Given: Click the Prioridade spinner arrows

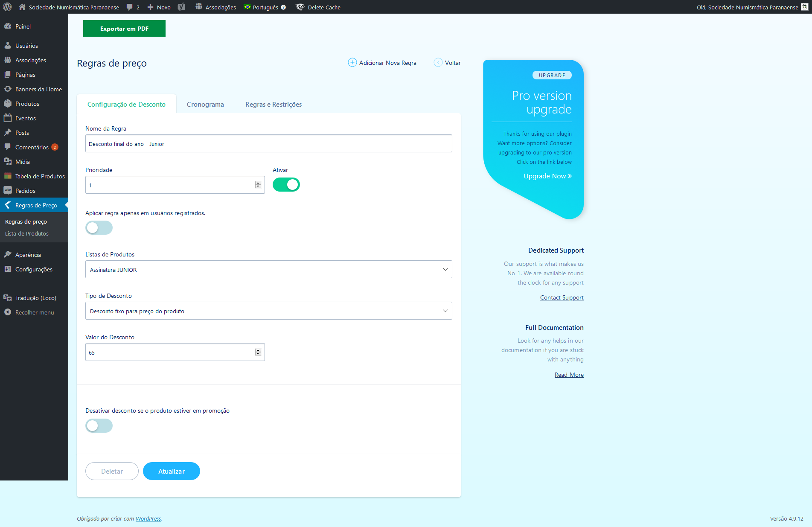Looking at the screenshot, I should [258, 185].
